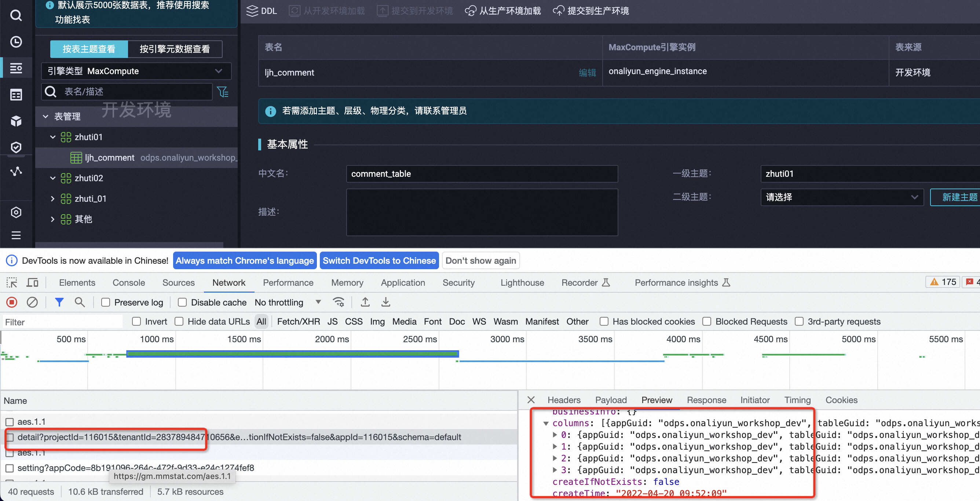980x501 pixels.
Task: Open the Headers tab of request
Action: coord(564,400)
